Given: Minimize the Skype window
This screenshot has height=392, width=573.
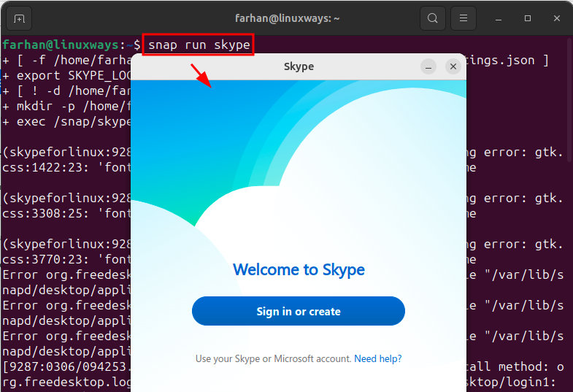Looking at the screenshot, I should point(428,66).
